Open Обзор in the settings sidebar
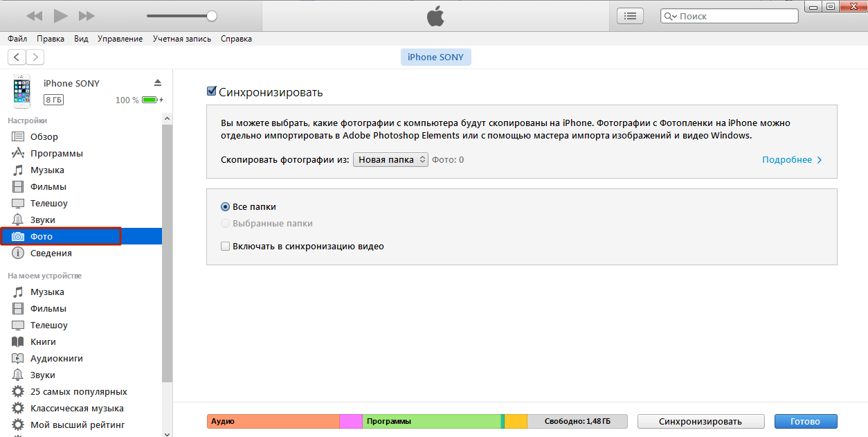Viewport: 868px width, 437px height. [x=81, y=136]
